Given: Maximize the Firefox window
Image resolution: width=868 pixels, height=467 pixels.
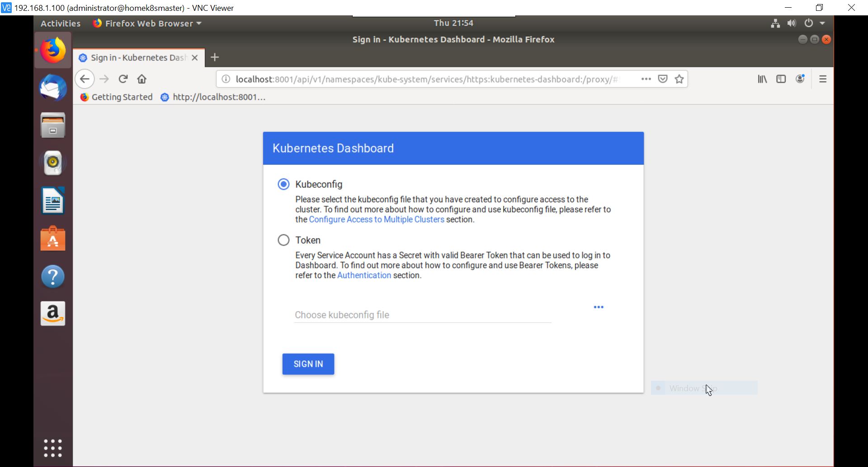Looking at the screenshot, I should [x=814, y=39].
